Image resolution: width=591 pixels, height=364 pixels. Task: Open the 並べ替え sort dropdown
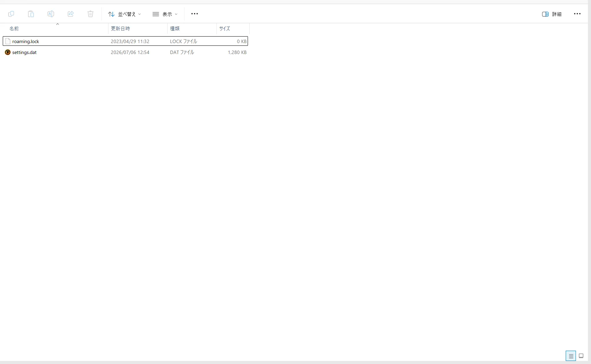tap(124, 14)
